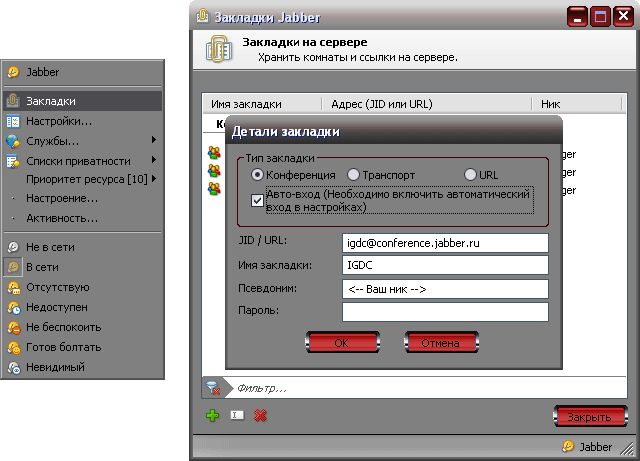Viewport: 640px width, 461px height.
Task: Choose the URL bookmark type
Action: tap(470, 175)
